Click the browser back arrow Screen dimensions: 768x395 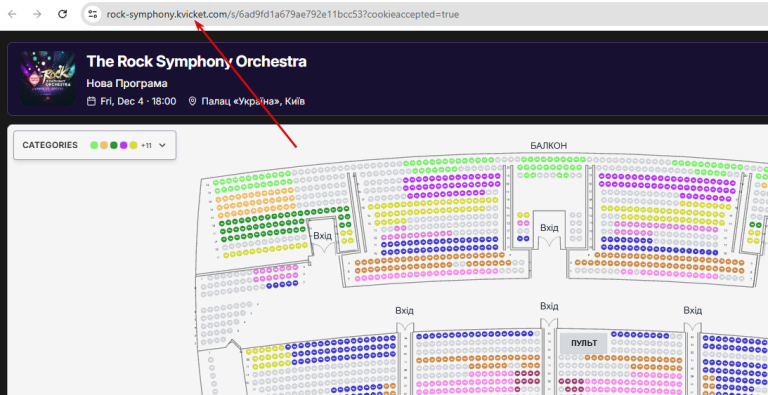point(12,14)
